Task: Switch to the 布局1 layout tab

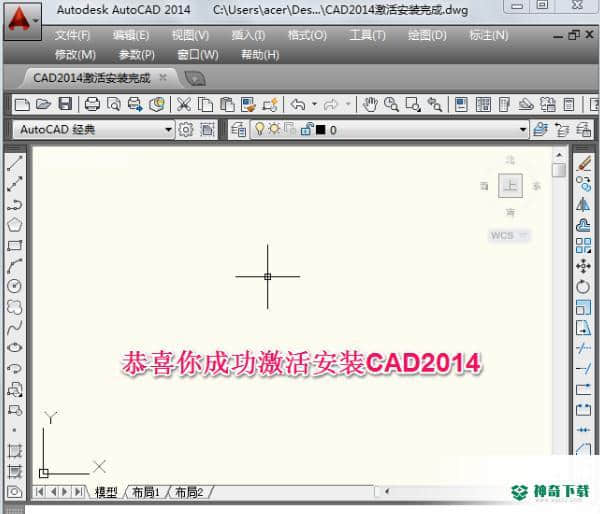Action: [x=145, y=492]
